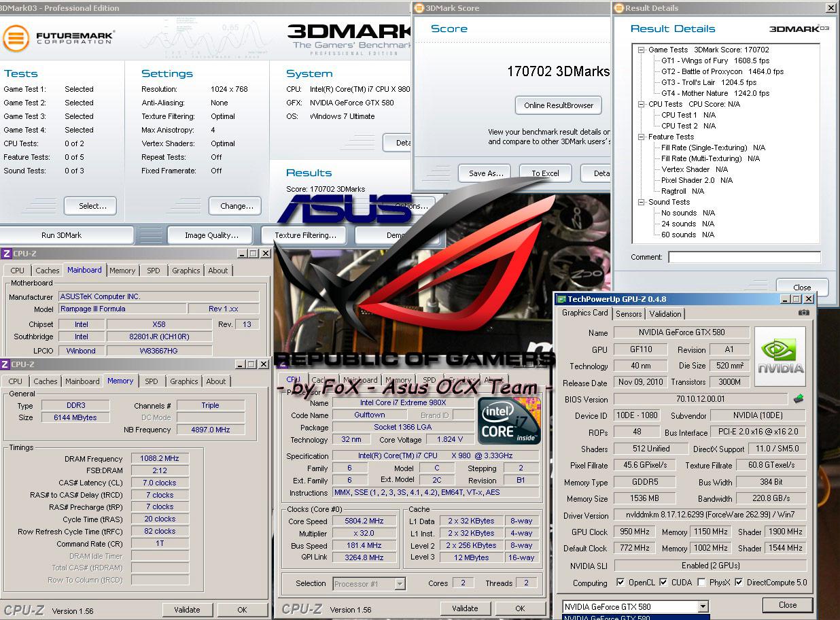Switch to the Sensors tab in GPU-Z

629,313
